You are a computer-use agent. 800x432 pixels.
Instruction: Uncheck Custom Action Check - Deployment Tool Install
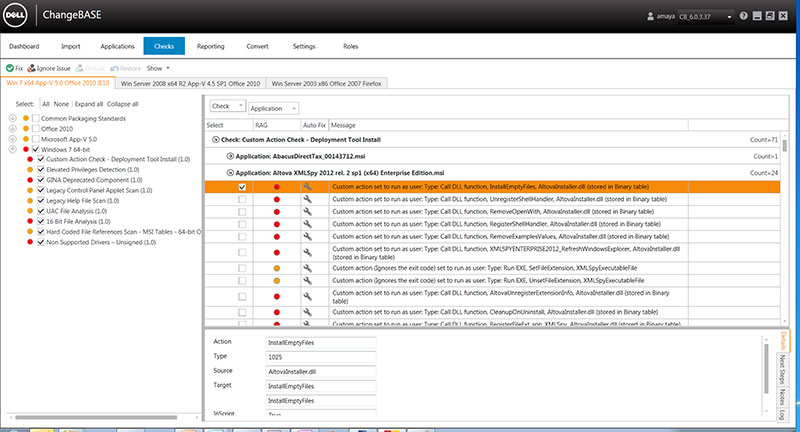tap(41, 159)
